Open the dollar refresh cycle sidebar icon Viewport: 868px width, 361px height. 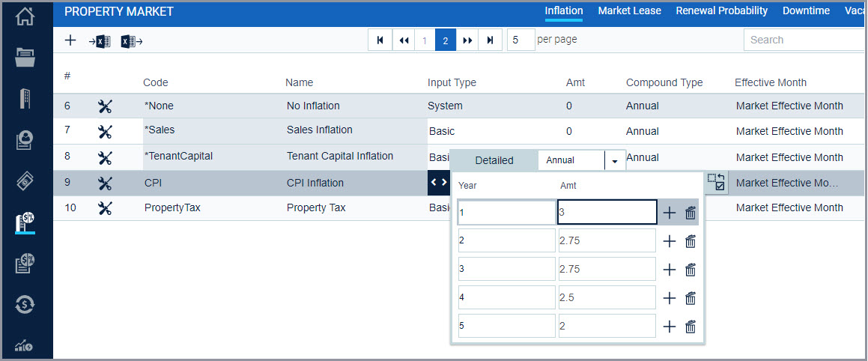tap(25, 305)
